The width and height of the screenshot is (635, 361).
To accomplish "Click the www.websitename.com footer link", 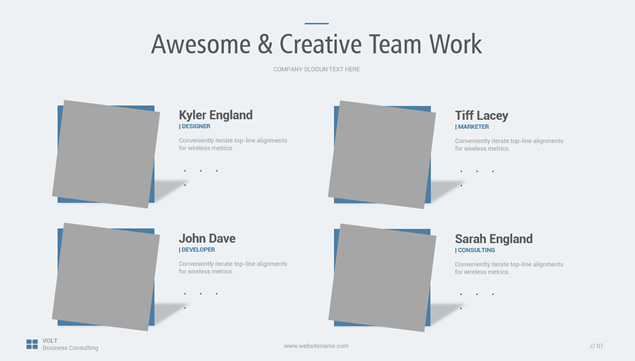I will 316,346.
